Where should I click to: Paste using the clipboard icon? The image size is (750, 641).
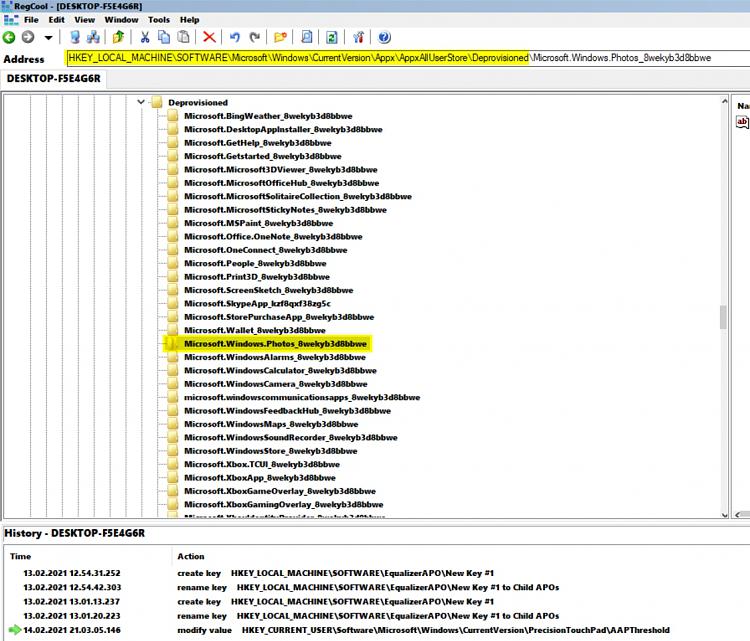tap(183, 37)
